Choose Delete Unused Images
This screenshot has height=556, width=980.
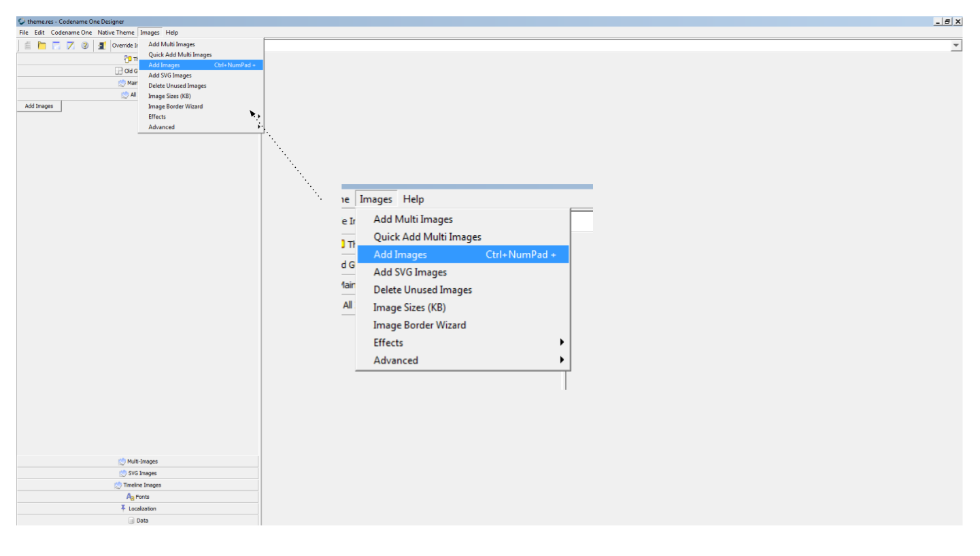201,86
